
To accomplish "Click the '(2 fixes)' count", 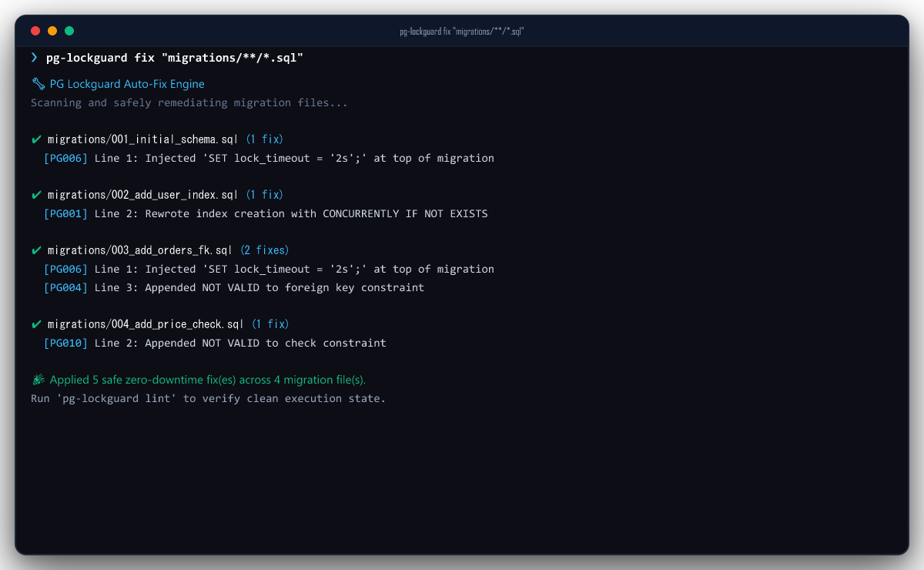I will point(265,250).
